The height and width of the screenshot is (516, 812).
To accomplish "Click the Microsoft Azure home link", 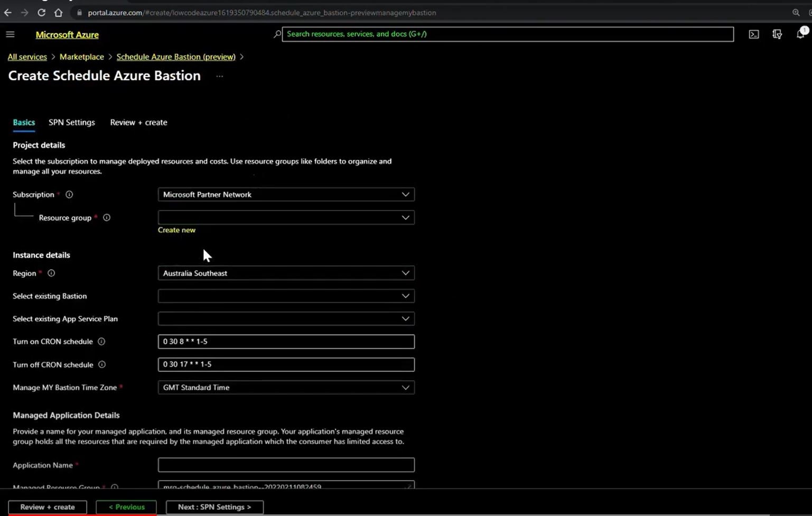I will coord(67,34).
